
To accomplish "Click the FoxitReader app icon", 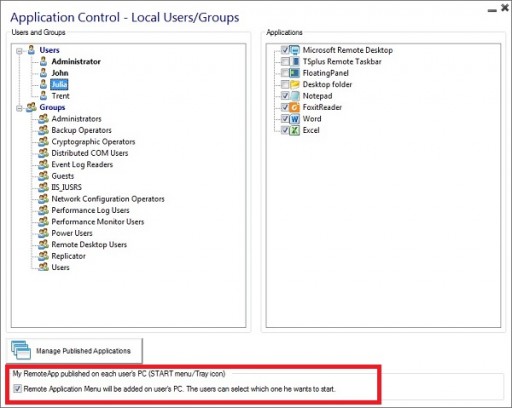I will (295, 107).
